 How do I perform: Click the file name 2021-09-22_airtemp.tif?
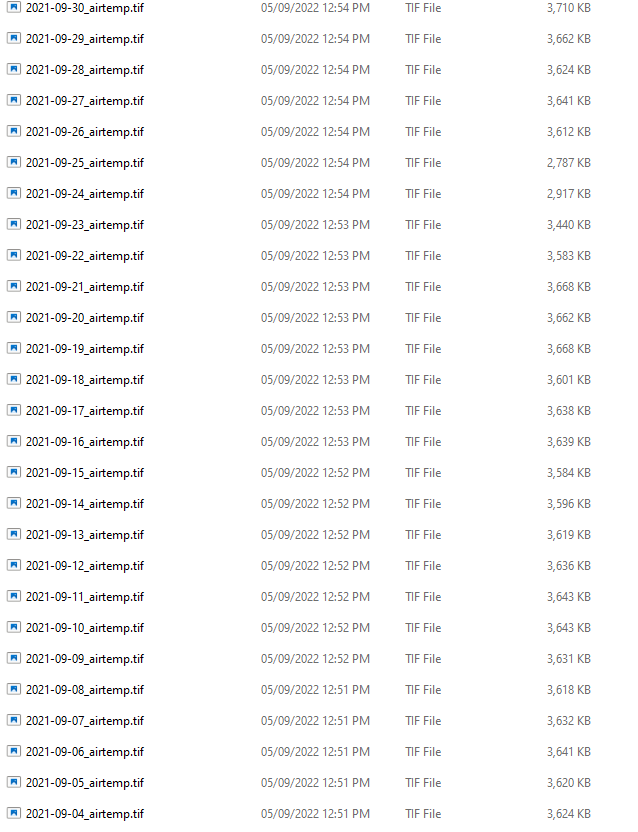[85, 256]
